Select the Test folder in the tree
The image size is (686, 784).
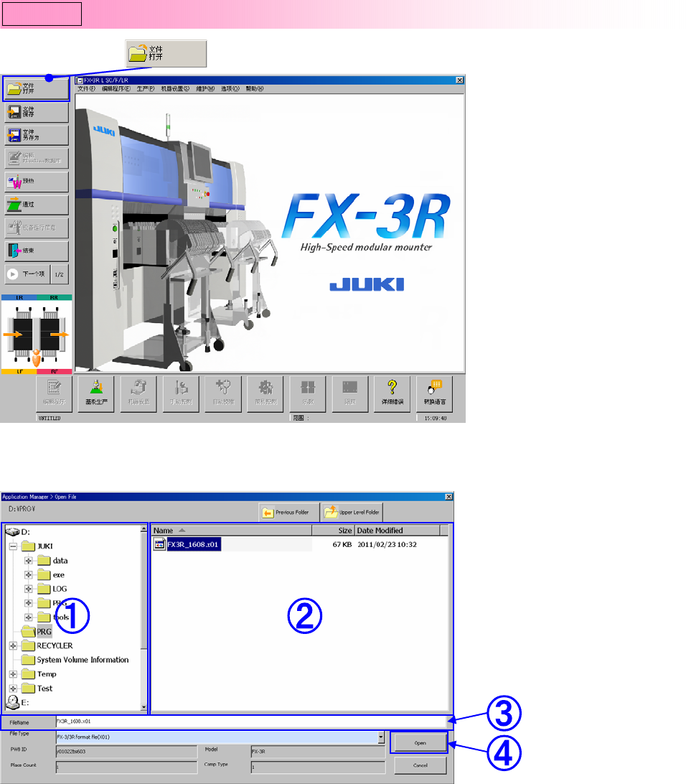pos(37,689)
